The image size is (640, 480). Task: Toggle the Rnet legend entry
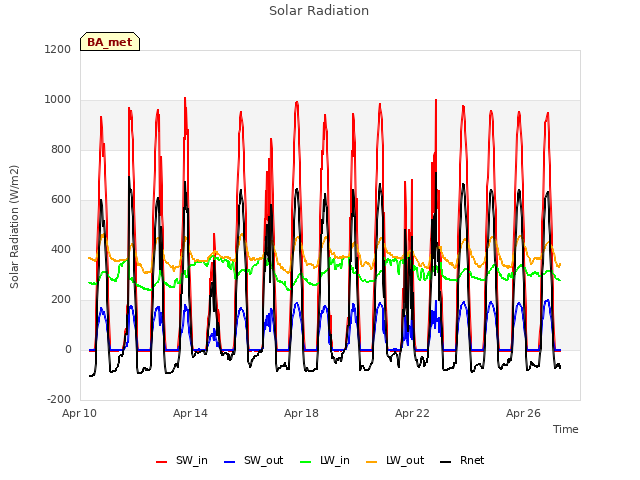[462, 461]
